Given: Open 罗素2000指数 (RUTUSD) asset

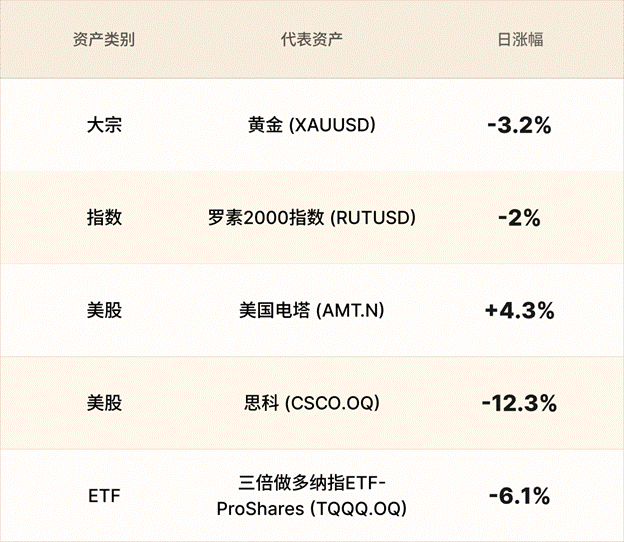Looking at the screenshot, I should click(311, 217).
